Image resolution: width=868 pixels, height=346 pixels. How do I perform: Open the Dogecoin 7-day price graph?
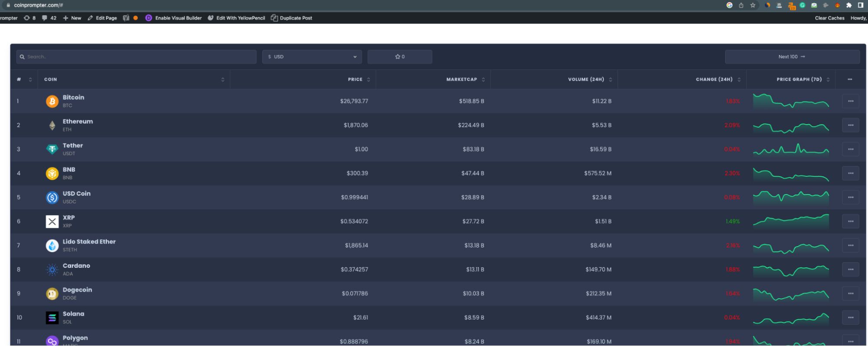point(791,294)
